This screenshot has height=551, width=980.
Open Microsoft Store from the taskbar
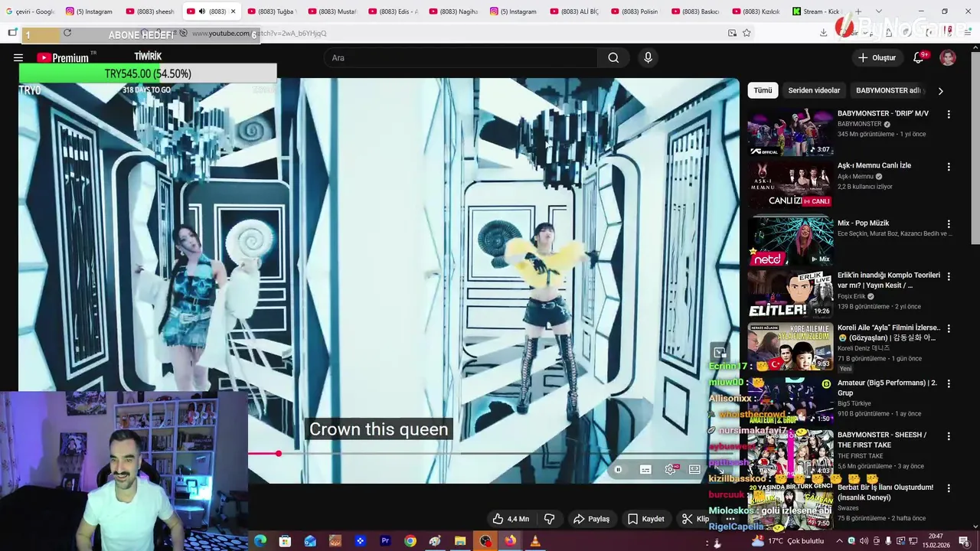click(x=285, y=541)
